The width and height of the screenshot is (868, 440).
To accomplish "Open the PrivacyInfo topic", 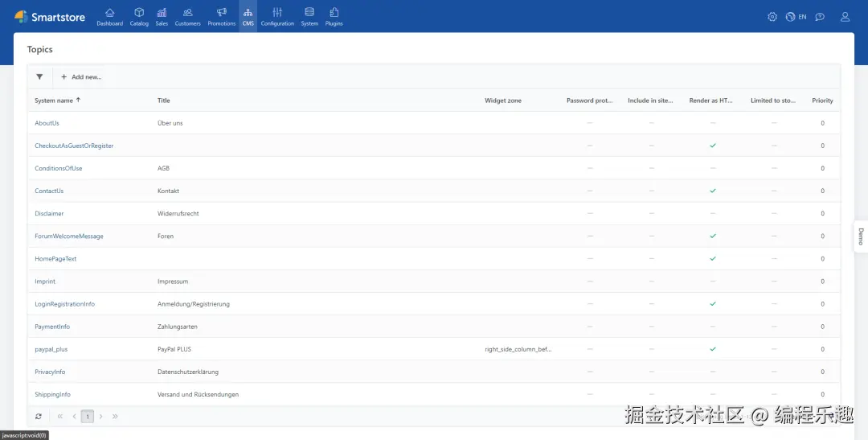I will (50, 372).
